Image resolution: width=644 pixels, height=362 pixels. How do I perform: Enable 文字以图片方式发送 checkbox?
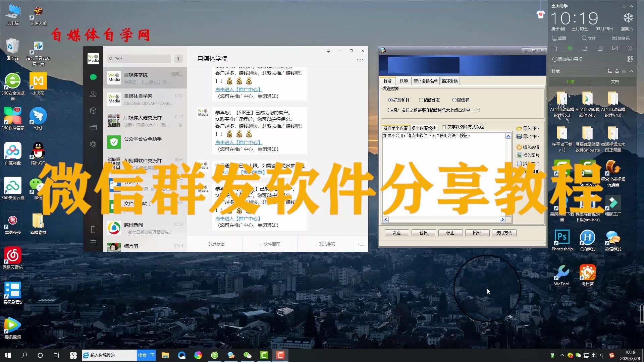[x=443, y=127]
